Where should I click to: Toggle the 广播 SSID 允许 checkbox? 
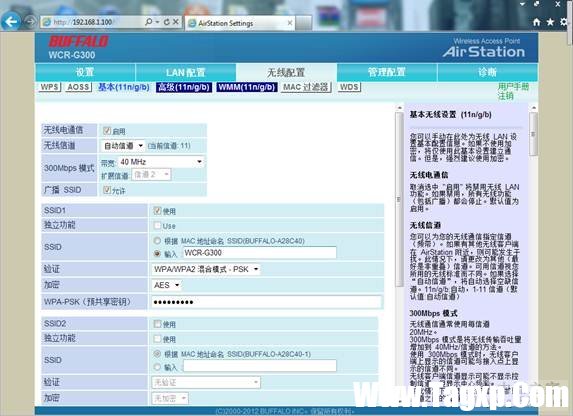tap(107, 190)
